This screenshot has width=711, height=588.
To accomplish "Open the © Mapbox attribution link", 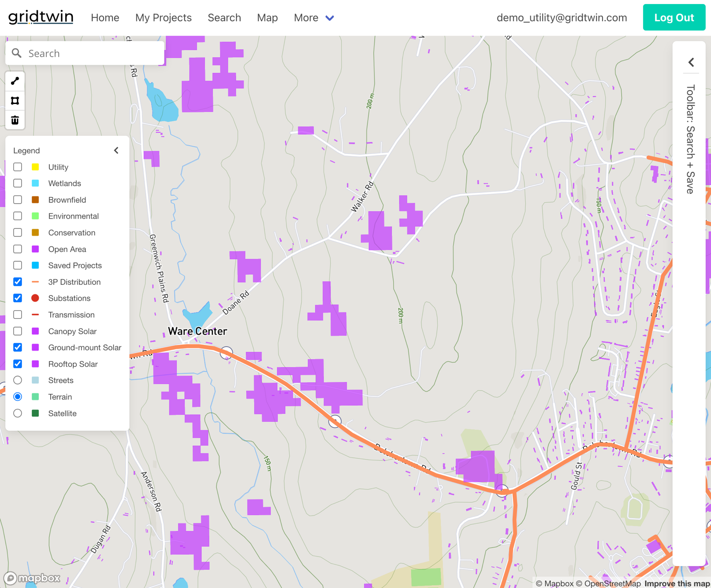I will click(555, 584).
